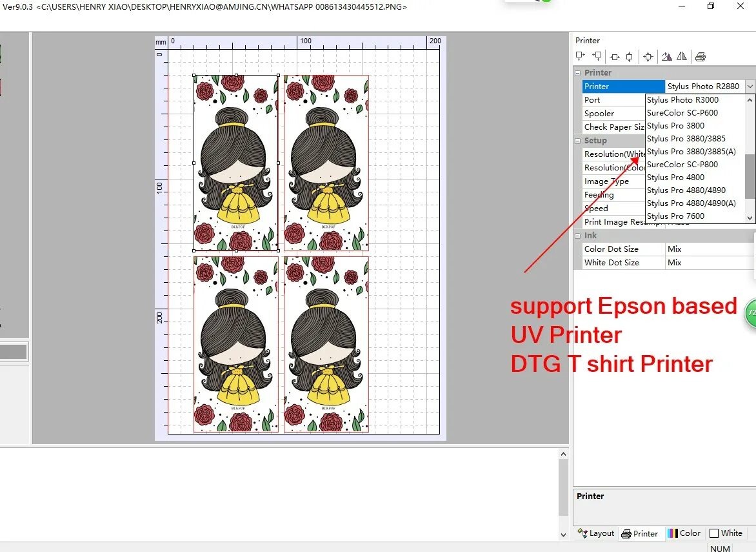Click the printer list scroll down arrow

(750, 218)
